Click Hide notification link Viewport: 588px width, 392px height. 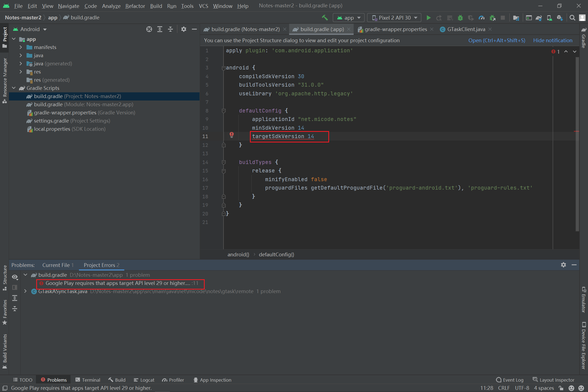point(553,40)
